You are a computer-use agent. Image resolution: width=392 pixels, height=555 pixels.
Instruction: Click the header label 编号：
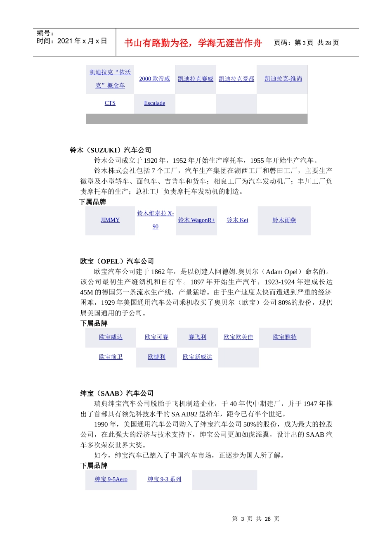point(45,33)
